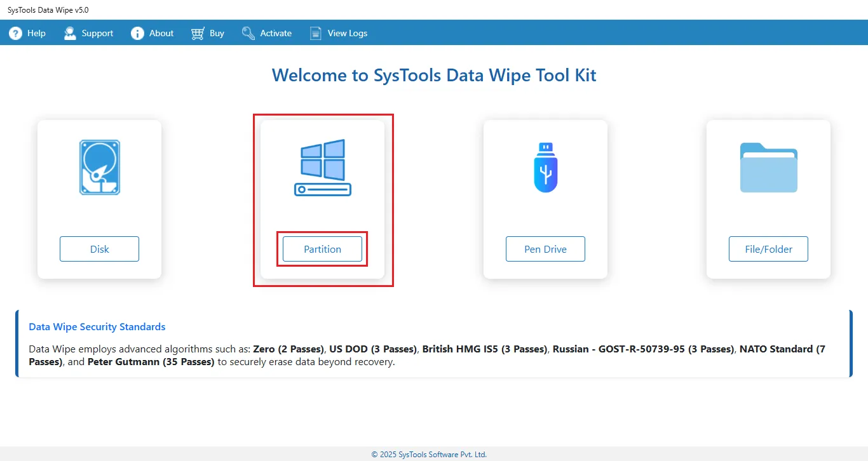This screenshot has width=868, height=461.
Task: Click the SysTools copyright footer text
Action: coord(429,454)
